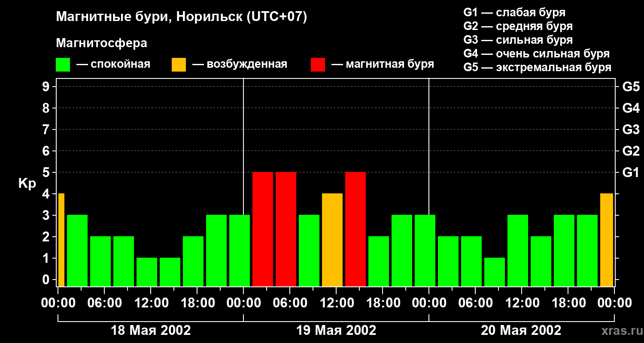Click the "— магнитная буря" legend label
Viewport: 644px width, 343px height.
tap(383, 64)
